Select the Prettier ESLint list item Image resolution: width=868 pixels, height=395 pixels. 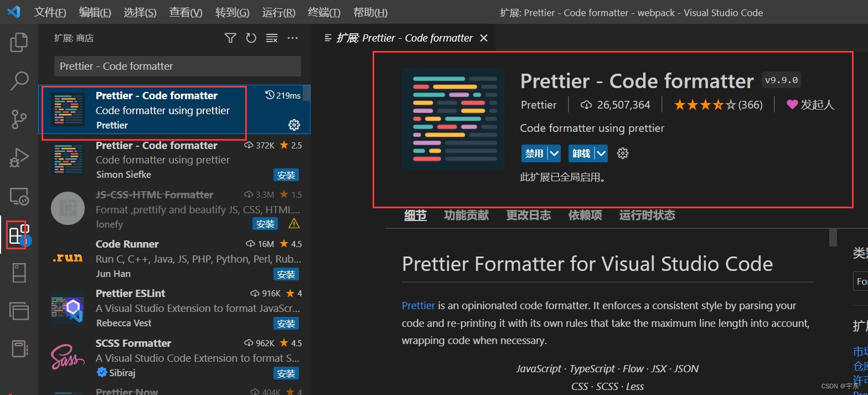tap(174, 308)
